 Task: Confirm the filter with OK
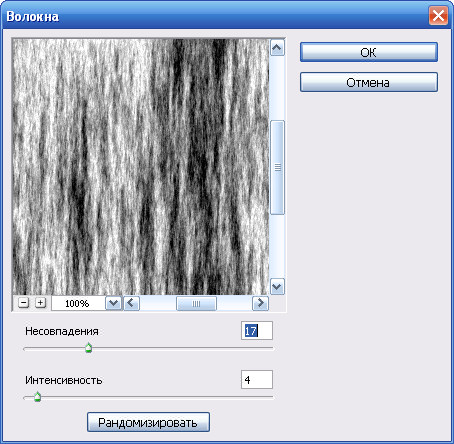(x=369, y=52)
